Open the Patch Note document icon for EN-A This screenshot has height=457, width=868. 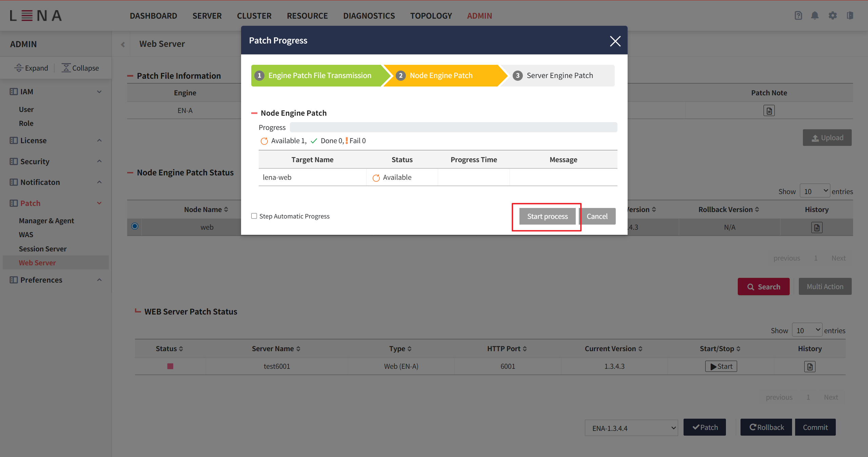coord(769,111)
